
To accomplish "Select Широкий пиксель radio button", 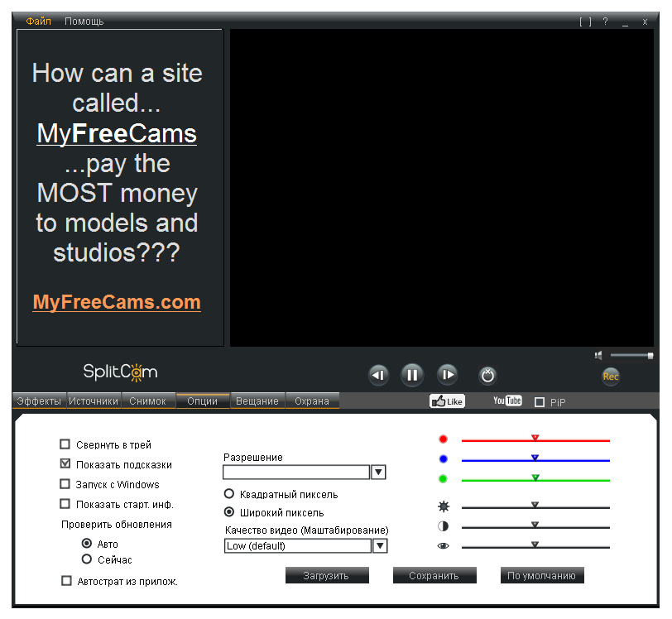I will (229, 511).
